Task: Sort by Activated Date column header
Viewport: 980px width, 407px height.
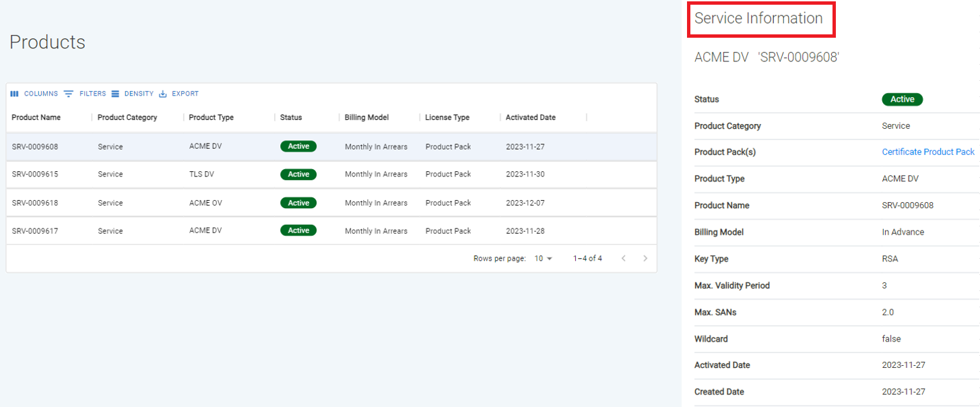Action: pyautogui.click(x=531, y=117)
